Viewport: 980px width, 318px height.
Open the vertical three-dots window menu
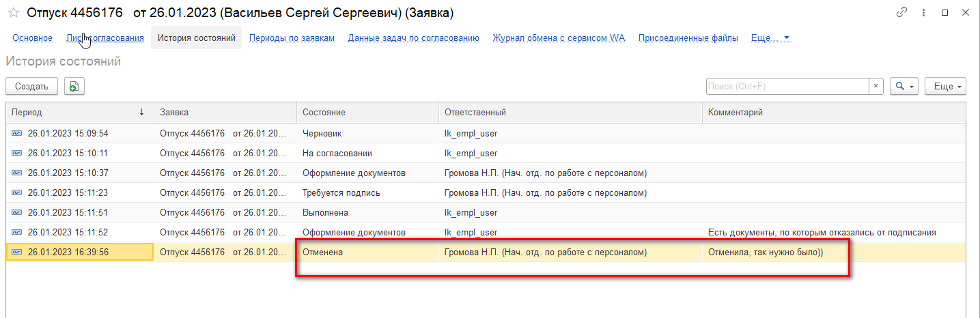point(925,12)
